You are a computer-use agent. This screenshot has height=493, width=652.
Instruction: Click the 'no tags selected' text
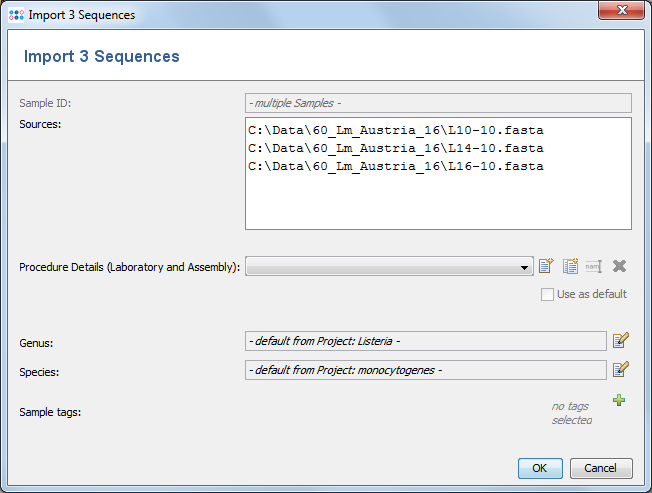point(571,413)
